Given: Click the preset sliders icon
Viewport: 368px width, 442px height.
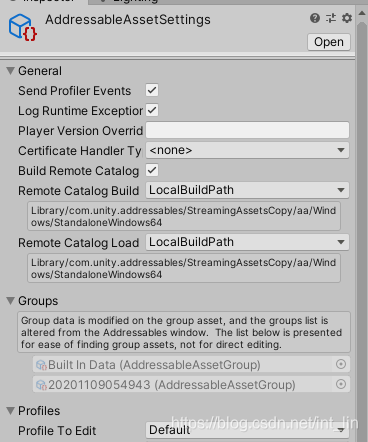Looking at the screenshot, I should (331, 18).
